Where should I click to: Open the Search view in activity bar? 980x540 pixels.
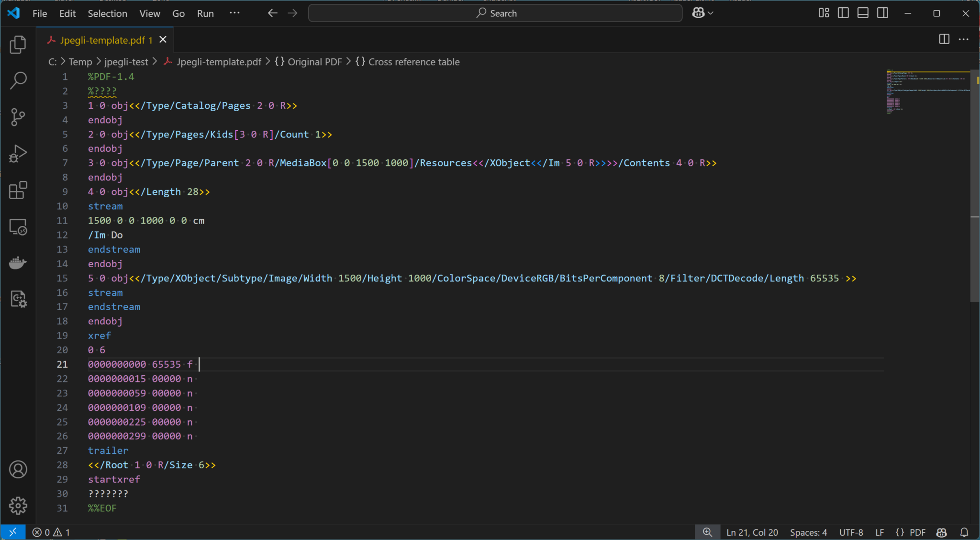pyautogui.click(x=18, y=80)
